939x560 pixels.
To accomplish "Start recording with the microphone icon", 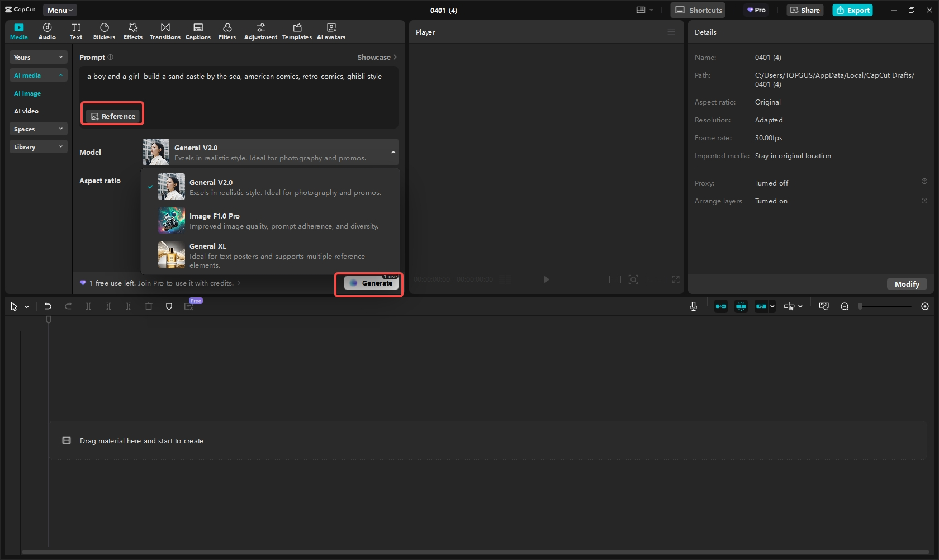I will [x=693, y=306].
